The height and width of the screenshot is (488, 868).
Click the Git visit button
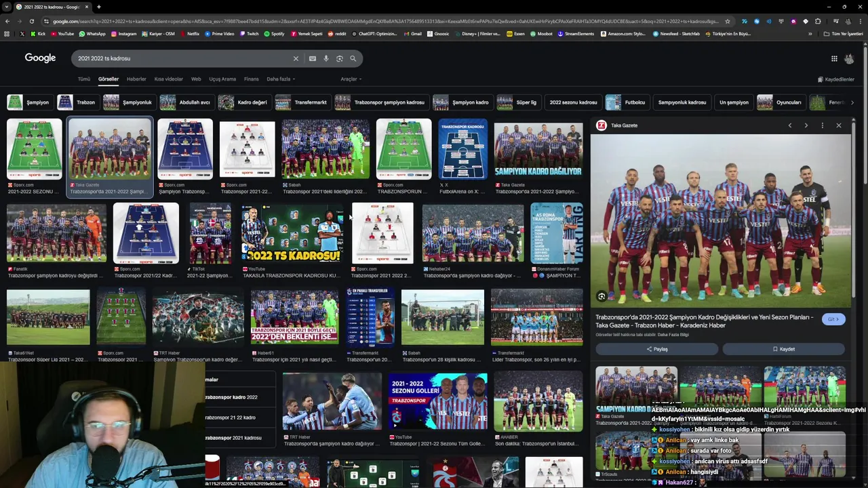[x=833, y=319]
